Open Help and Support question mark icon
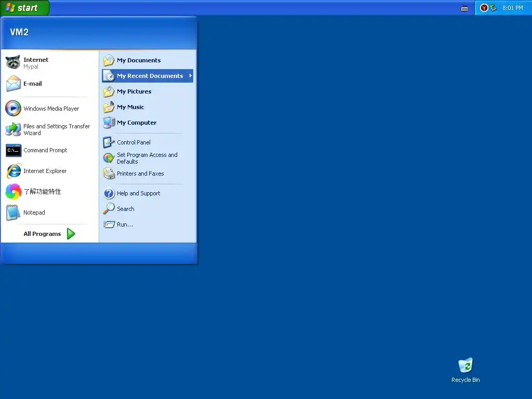The height and width of the screenshot is (399, 532). 109,193
